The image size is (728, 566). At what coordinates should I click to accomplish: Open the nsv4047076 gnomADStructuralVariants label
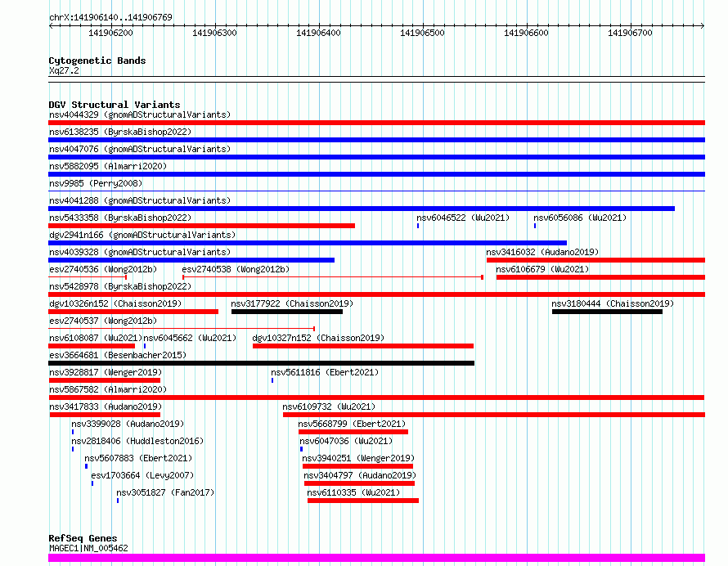click(140, 149)
